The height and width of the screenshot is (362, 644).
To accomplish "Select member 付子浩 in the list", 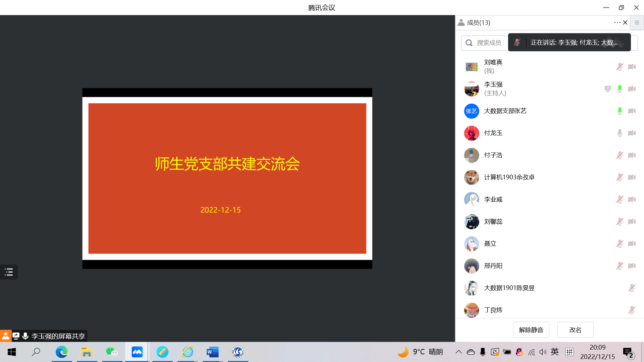I will [x=493, y=155].
